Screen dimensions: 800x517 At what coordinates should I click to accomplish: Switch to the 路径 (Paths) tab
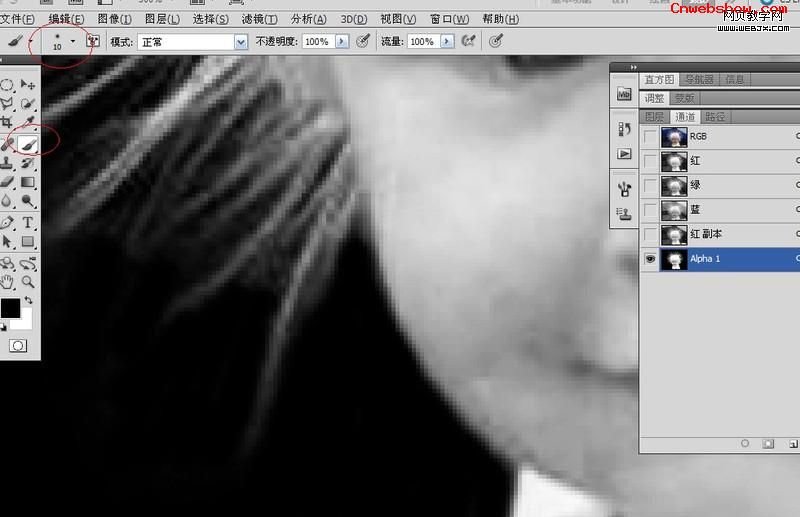point(715,116)
